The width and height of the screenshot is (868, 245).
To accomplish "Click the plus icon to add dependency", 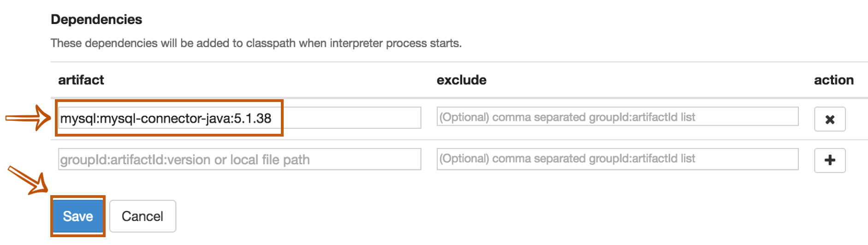I will click(829, 161).
